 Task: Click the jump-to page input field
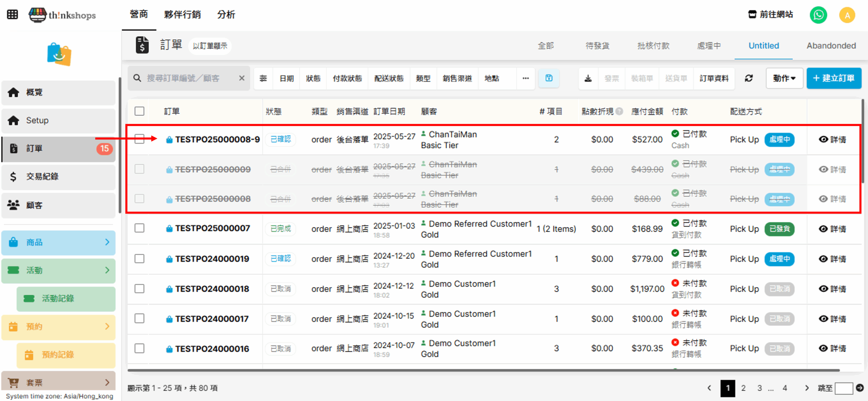844,388
